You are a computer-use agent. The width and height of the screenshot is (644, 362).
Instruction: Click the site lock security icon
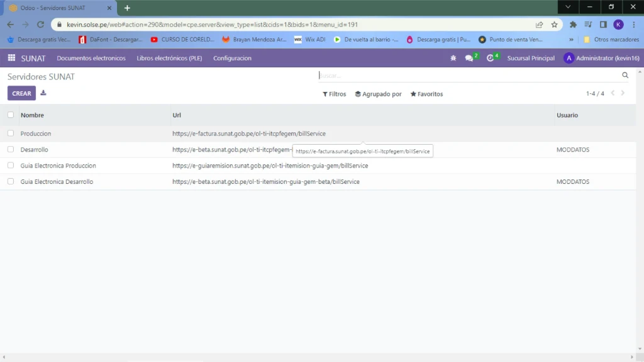click(59, 25)
